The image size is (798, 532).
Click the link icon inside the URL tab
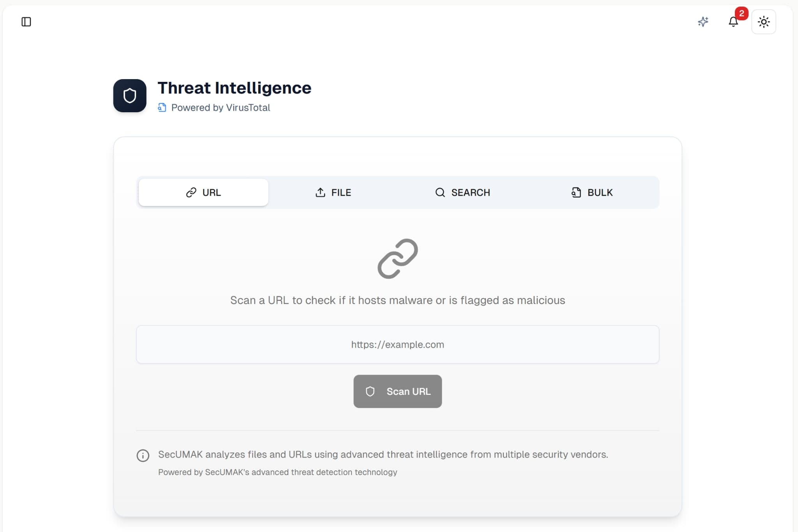[191, 192]
